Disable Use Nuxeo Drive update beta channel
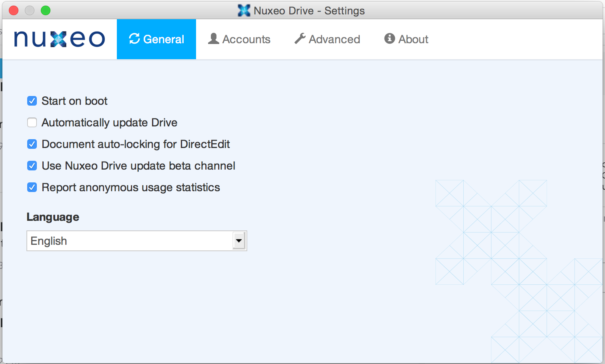605x364 pixels. [x=32, y=166]
